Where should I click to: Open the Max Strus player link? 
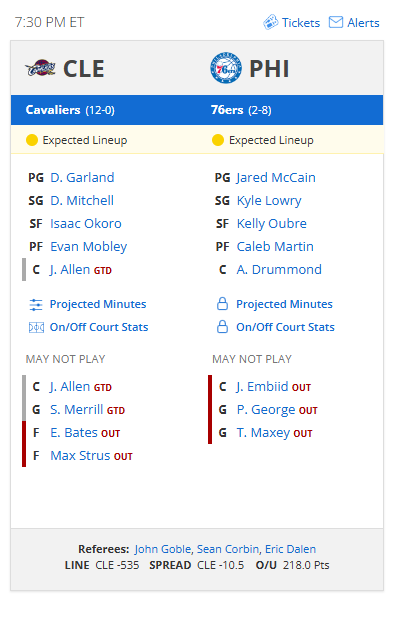[x=80, y=456]
